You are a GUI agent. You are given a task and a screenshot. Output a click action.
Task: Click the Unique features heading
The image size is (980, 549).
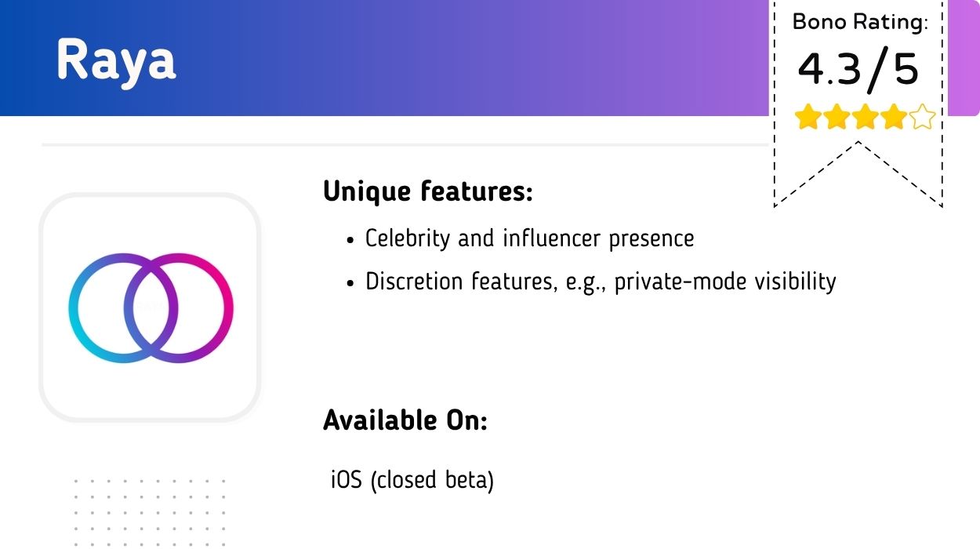(x=427, y=191)
